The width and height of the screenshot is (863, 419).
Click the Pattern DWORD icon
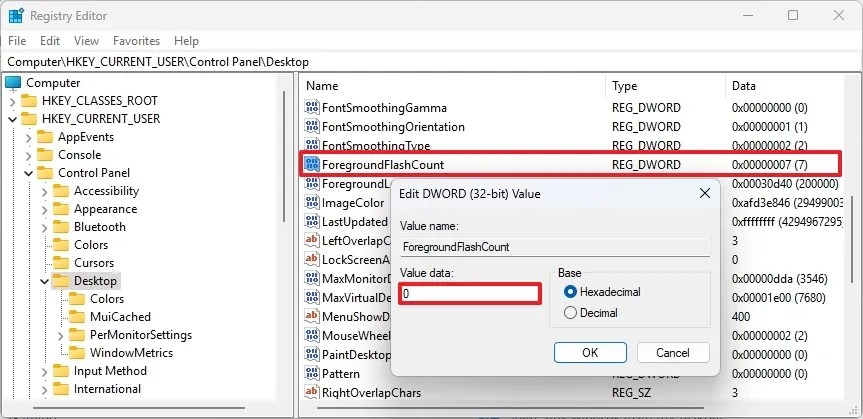pyautogui.click(x=312, y=373)
